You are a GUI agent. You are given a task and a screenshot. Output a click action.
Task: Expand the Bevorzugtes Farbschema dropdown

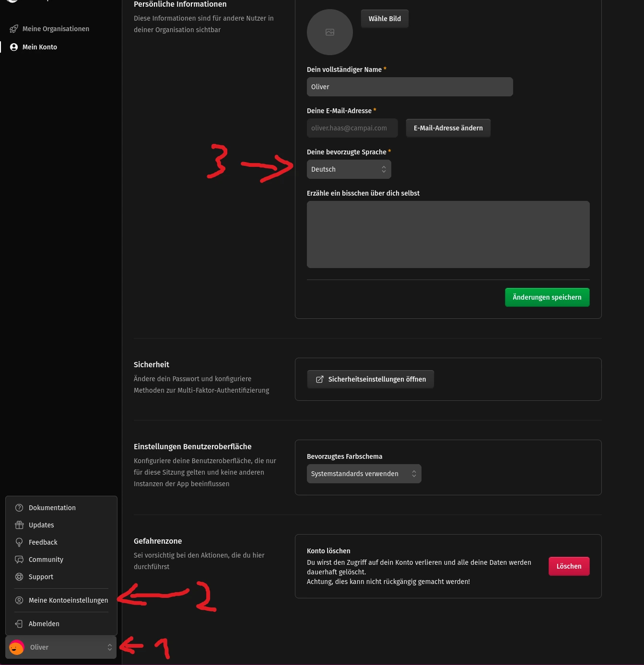pos(363,474)
